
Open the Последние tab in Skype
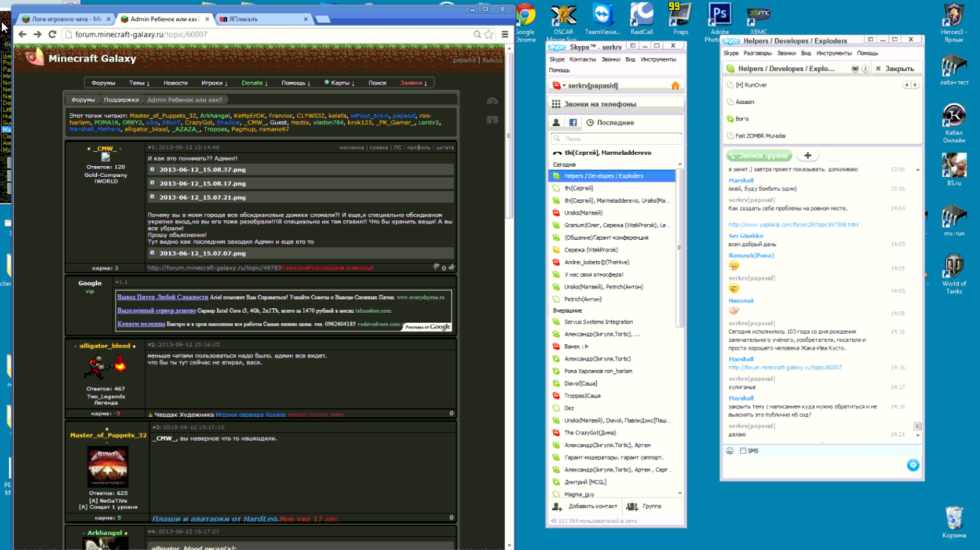pos(610,123)
